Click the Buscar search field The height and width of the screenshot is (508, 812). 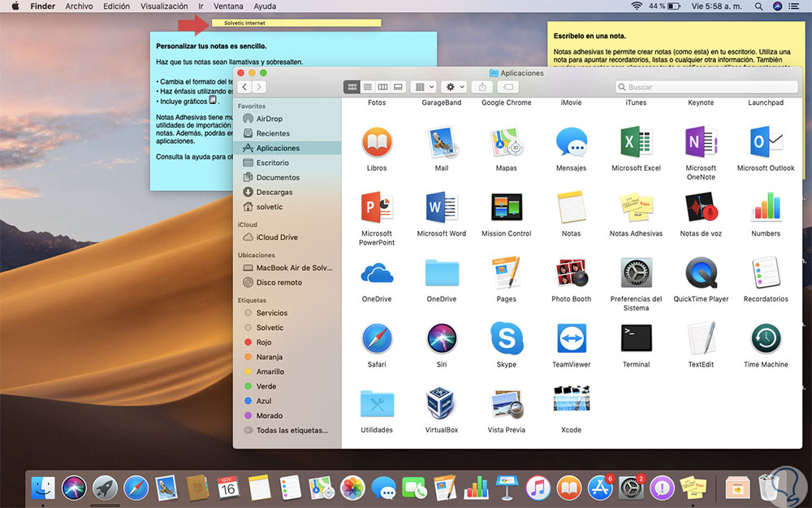(x=707, y=87)
